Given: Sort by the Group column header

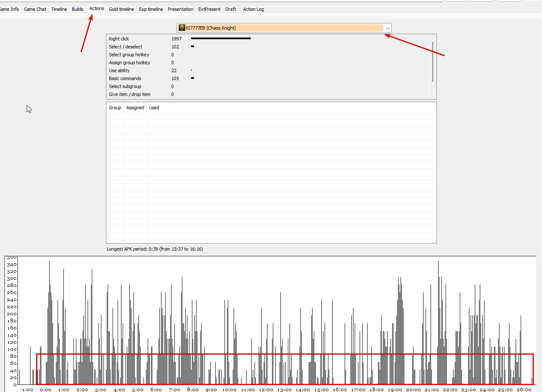Looking at the screenshot, I should [x=115, y=108].
